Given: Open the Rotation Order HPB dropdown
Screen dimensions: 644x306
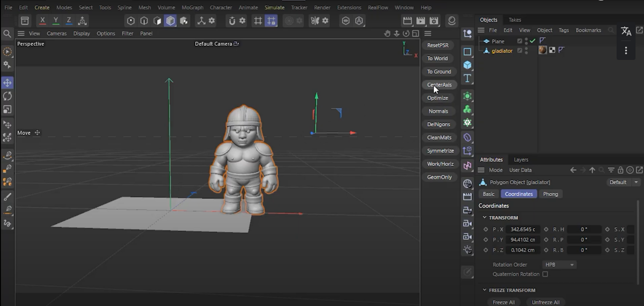Looking at the screenshot, I should point(559,265).
